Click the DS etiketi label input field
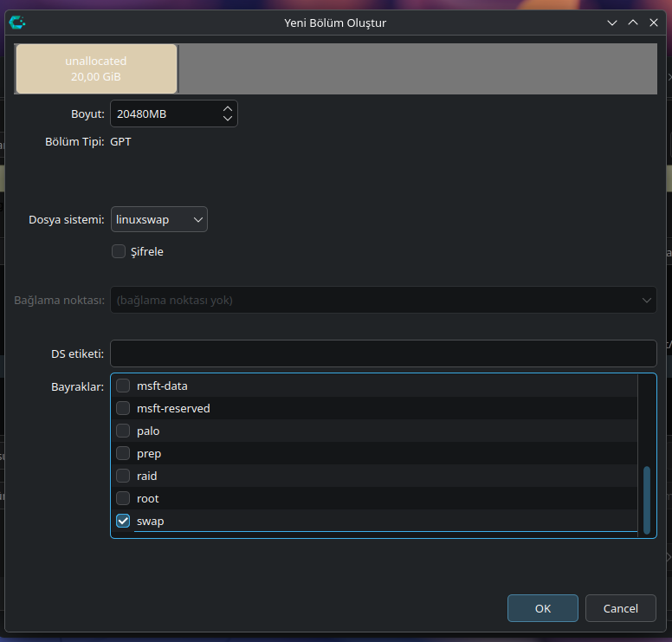 pos(383,353)
